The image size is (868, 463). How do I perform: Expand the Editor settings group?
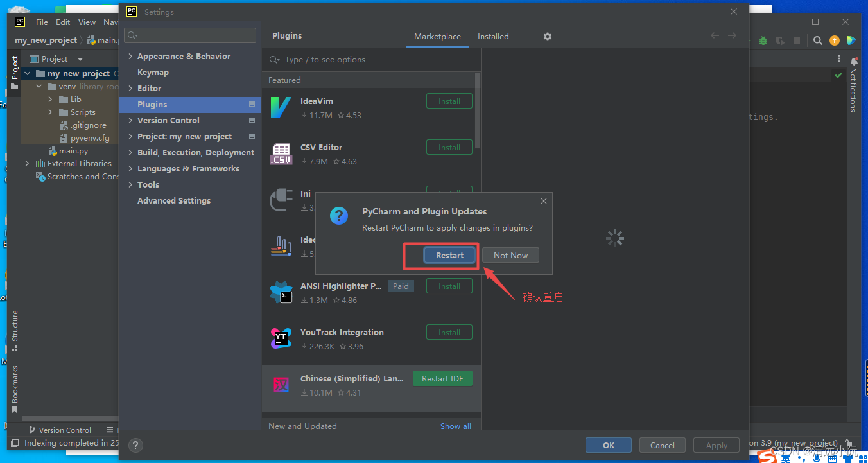131,89
